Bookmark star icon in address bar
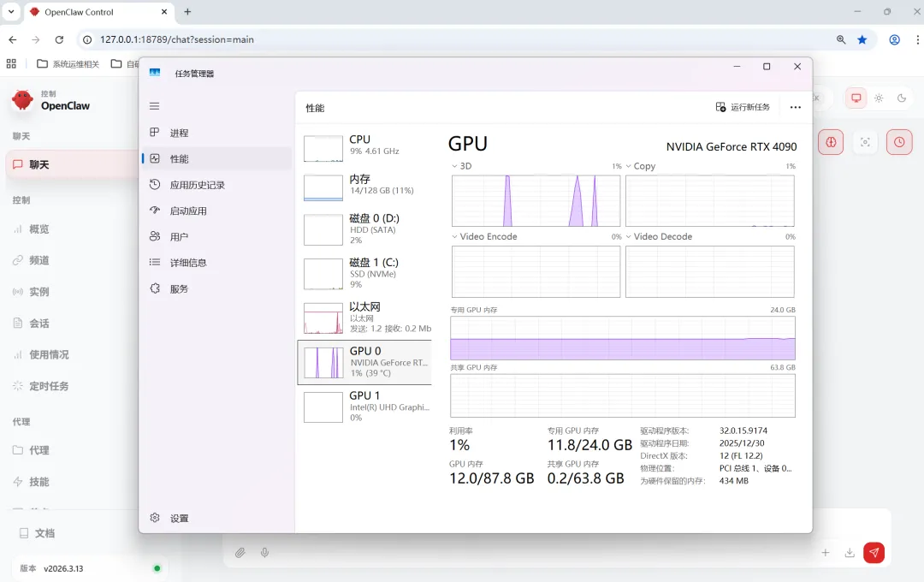This screenshot has width=924, height=582. pyautogui.click(x=862, y=39)
